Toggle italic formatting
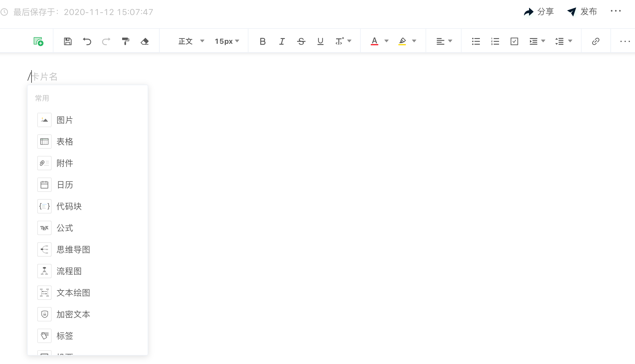 coord(282,41)
